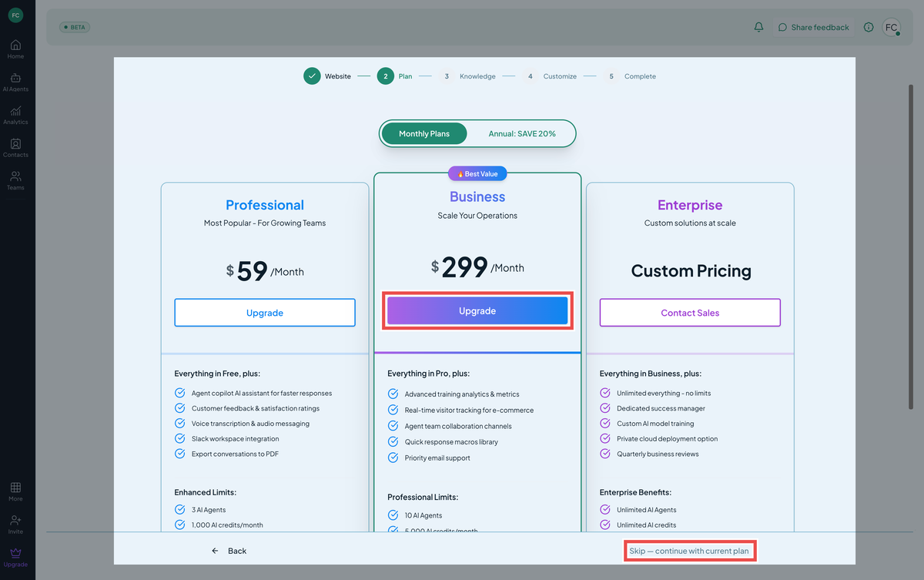Open Teams in the sidebar
This screenshot has width=924, height=580.
(x=15, y=181)
